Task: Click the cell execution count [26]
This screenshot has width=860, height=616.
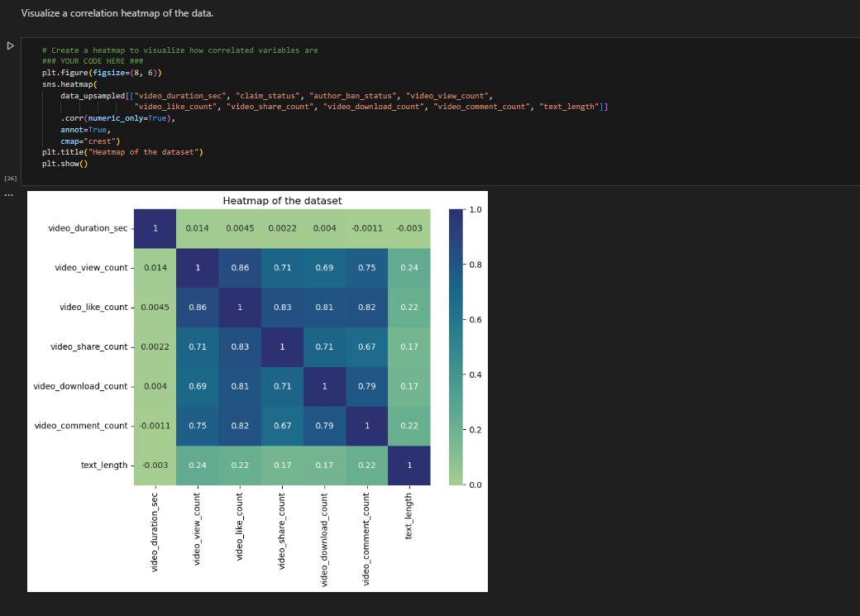Action: tap(9, 178)
